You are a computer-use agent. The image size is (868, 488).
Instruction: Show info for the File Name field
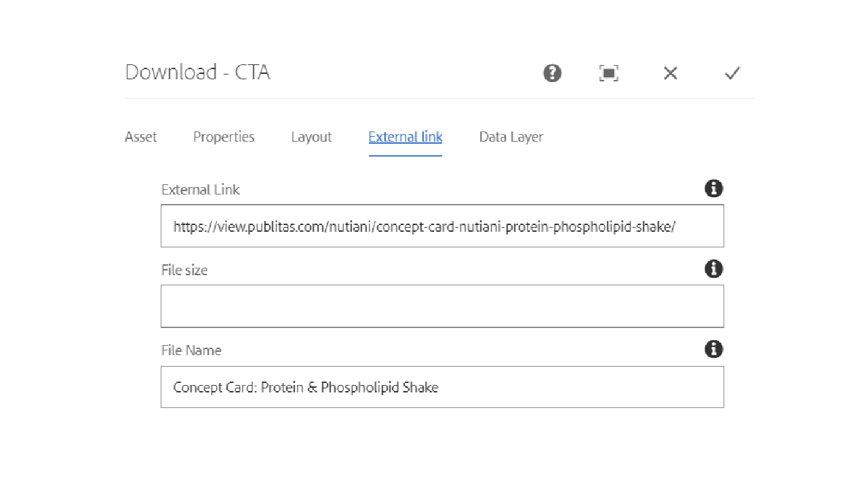[x=713, y=349]
